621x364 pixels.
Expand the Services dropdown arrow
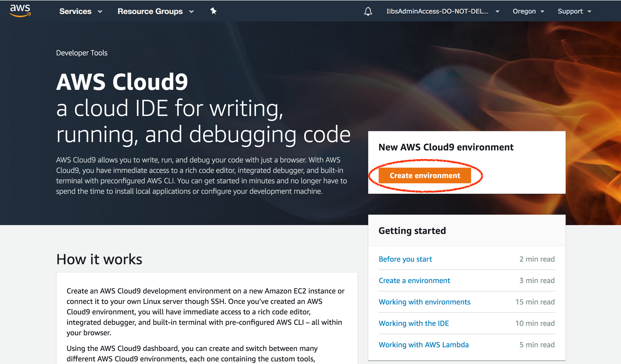100,12
